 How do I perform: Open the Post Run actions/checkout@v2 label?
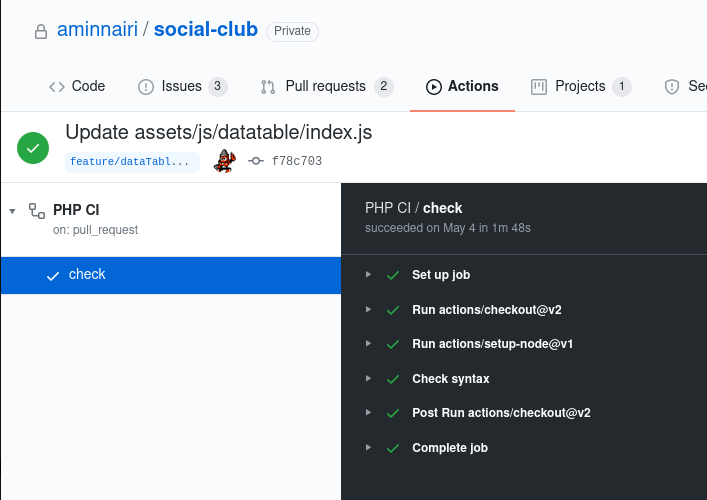[x=501, y=413]
